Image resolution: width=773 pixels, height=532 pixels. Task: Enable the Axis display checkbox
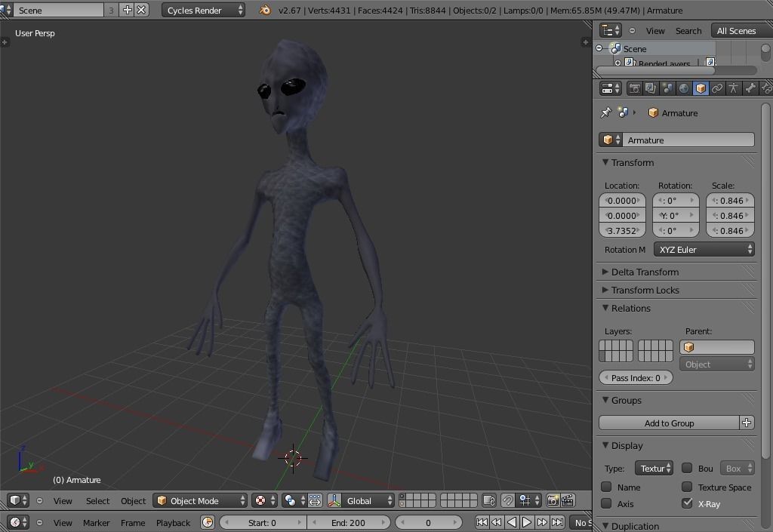(606, 503)
